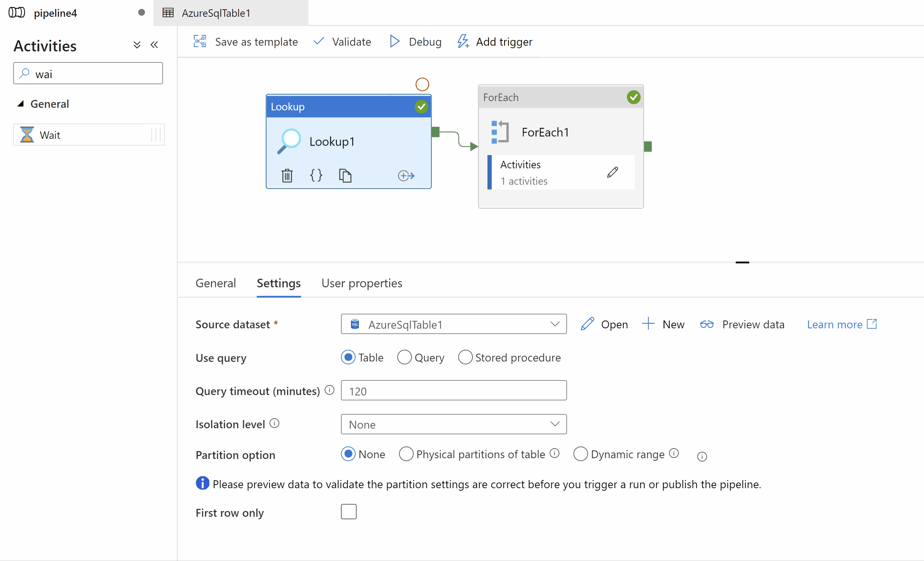This screenshot has height=561, width=924.
Task: Show info for Query timeout field
Action: [x=329, y=390]
